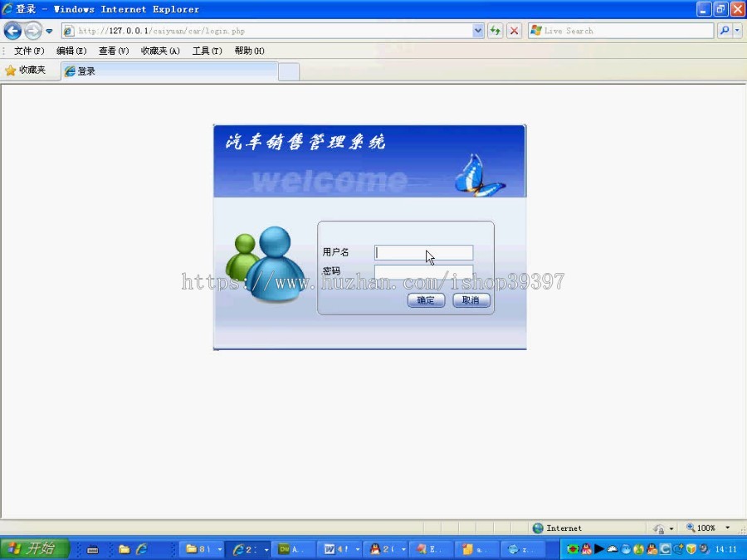The image size is (747, 560).
Task: Open the 收藏夹(A) menu
Action: (160, 51)
